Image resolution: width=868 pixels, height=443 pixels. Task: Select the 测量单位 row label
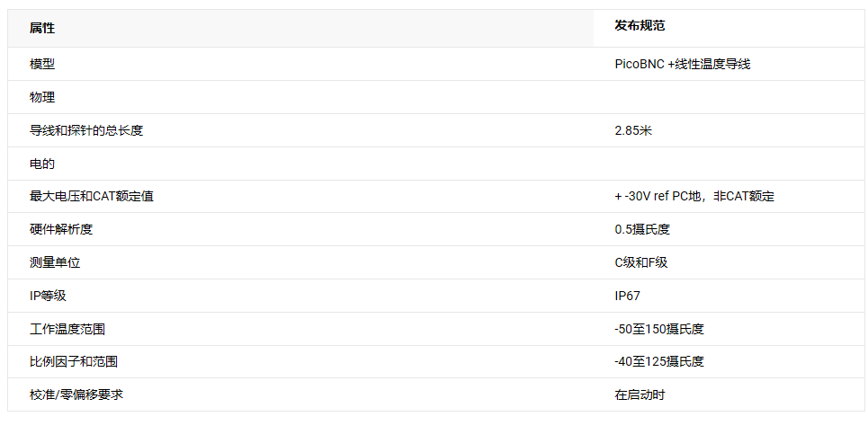55,262
